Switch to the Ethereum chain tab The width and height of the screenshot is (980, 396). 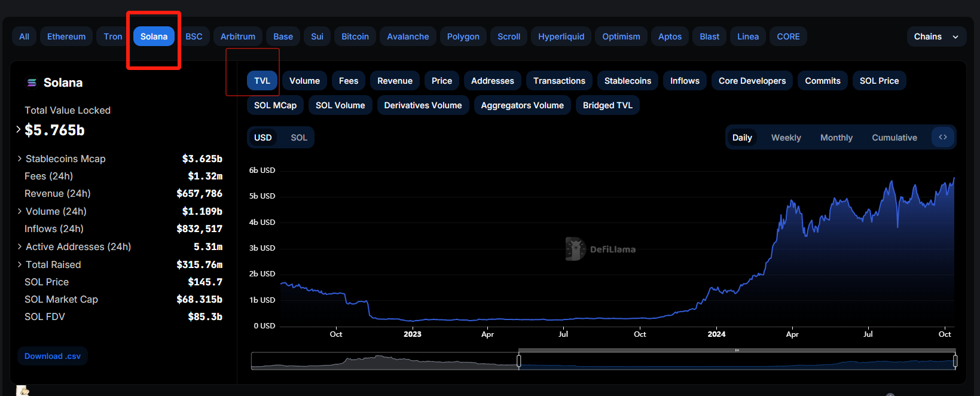click(66, 36)
